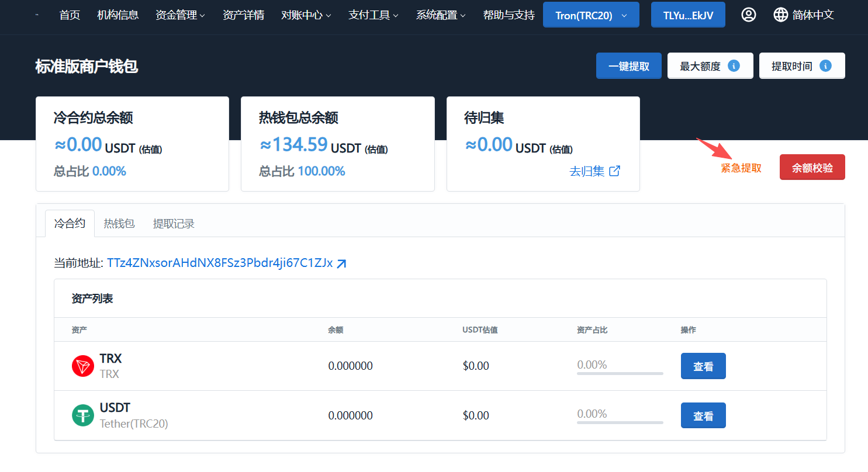Click the USDT估值 column header
Viewport: 868px width, 472px height.
(x=480, y=330)
